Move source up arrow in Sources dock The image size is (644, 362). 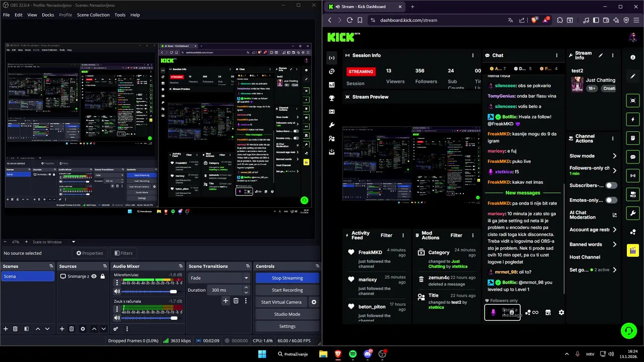(94, 329)
